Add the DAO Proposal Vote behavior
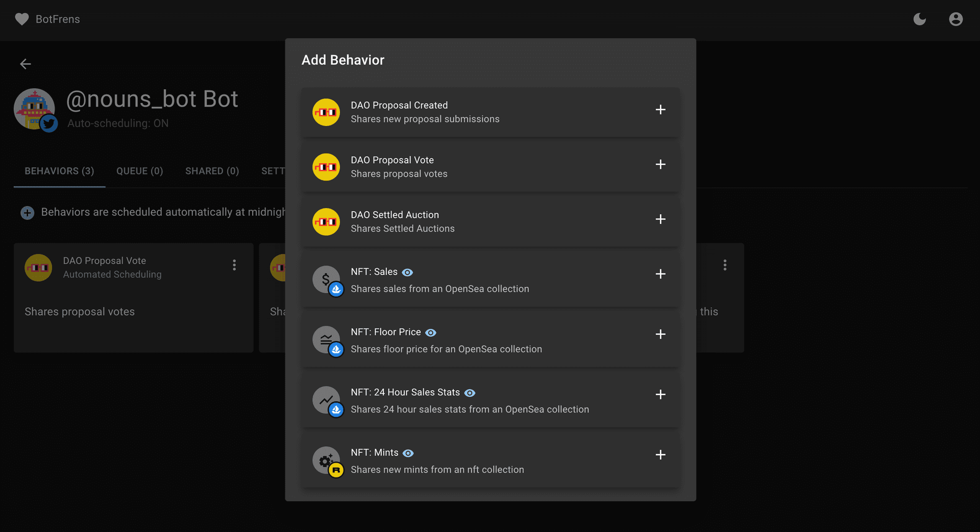980x532 pixels. coord(660,164)
